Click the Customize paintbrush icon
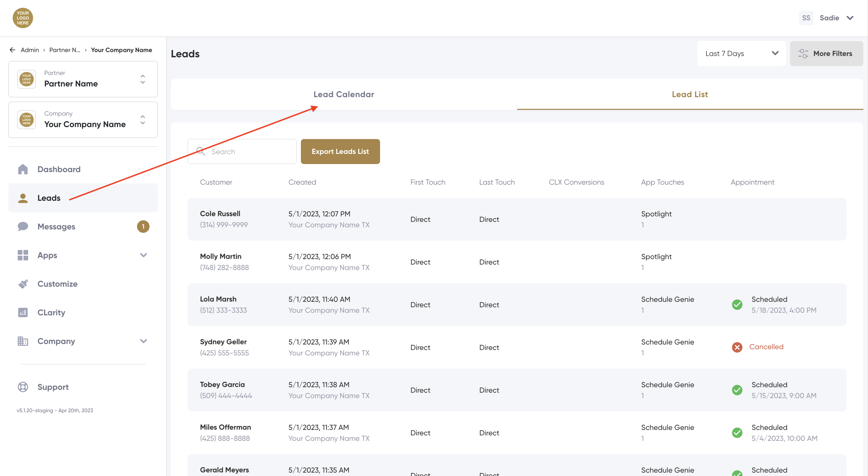868x476 pixels. 23,284
